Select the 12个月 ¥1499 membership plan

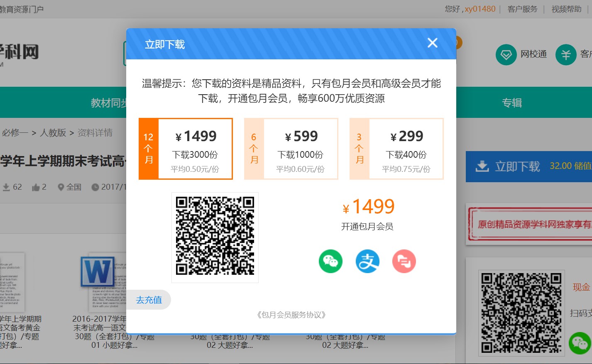[186, 149]
